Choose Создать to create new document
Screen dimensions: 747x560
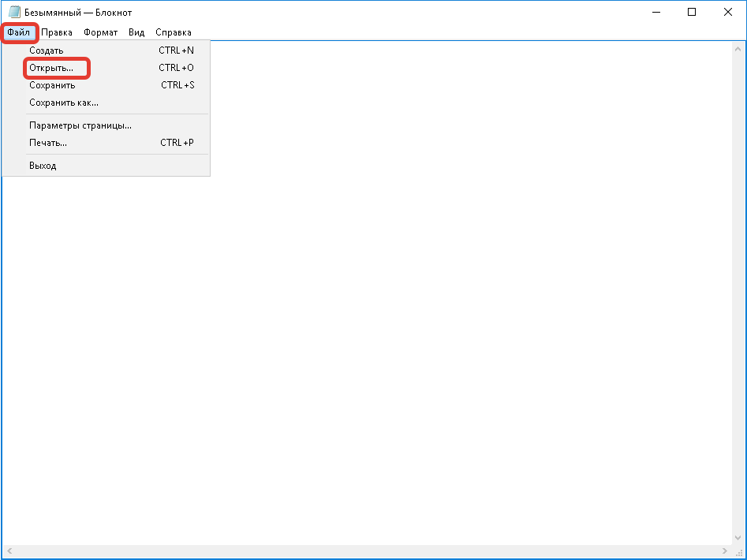coord(47,50)
